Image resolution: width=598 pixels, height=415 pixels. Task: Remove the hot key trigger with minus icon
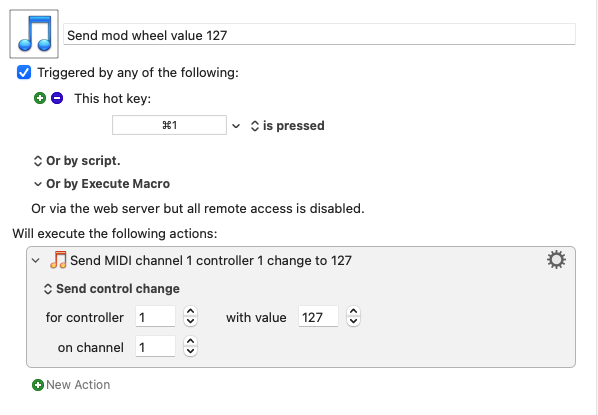(57, 98)
